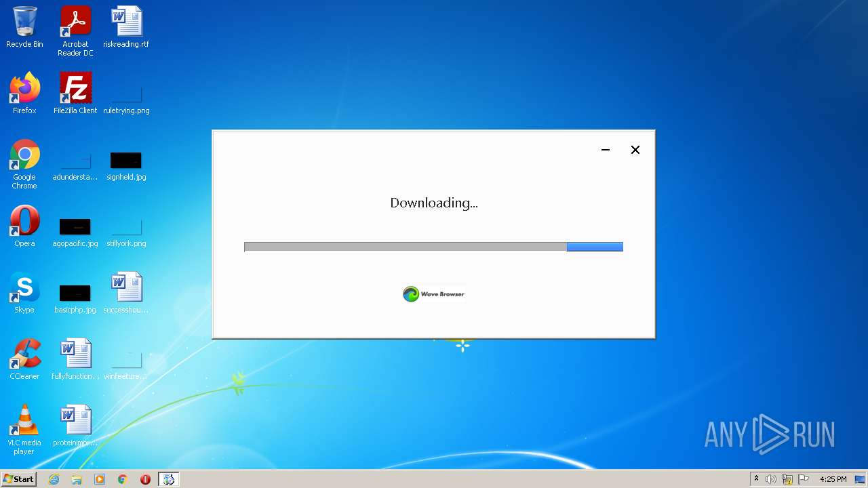This screenshot has width=868, height=488.
Task: Minimize the Wave Browser installer window
Action: (606, 150)
